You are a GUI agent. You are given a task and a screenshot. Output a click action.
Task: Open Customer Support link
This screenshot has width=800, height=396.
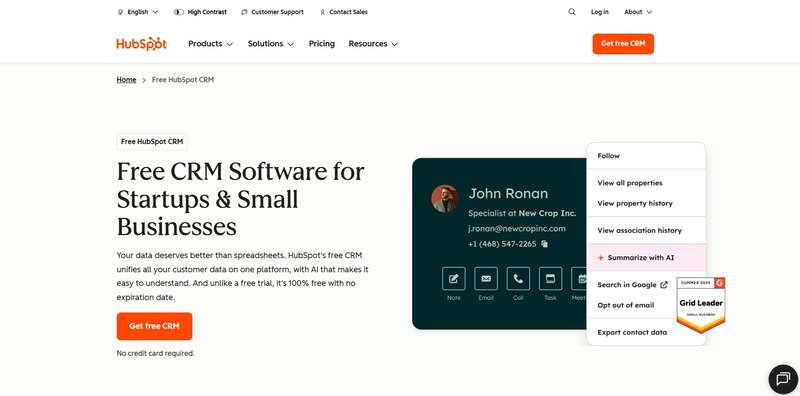point(272,12)
